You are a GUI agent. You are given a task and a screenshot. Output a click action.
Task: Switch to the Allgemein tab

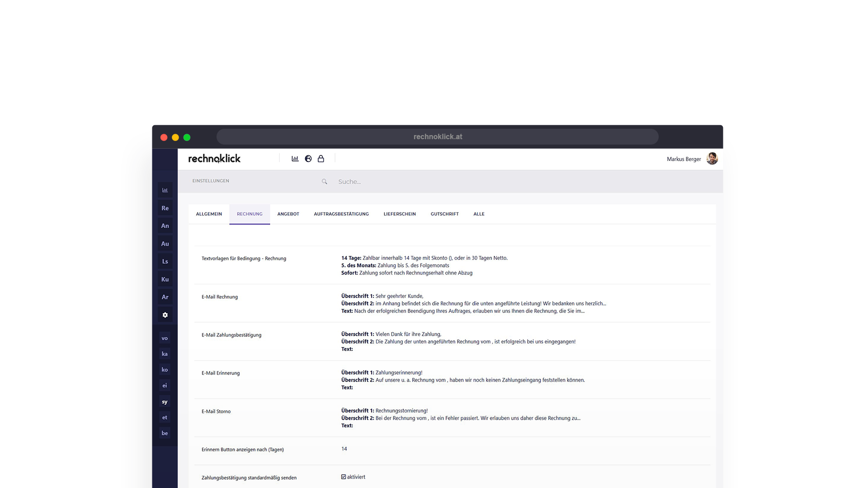click(209, 214)
